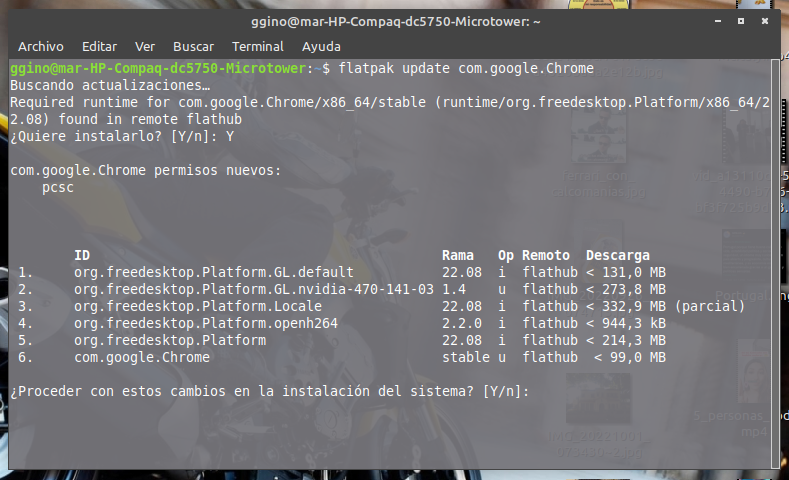
Task: Click the line 'Buscando actualizaciones…'
Action: 110,86
